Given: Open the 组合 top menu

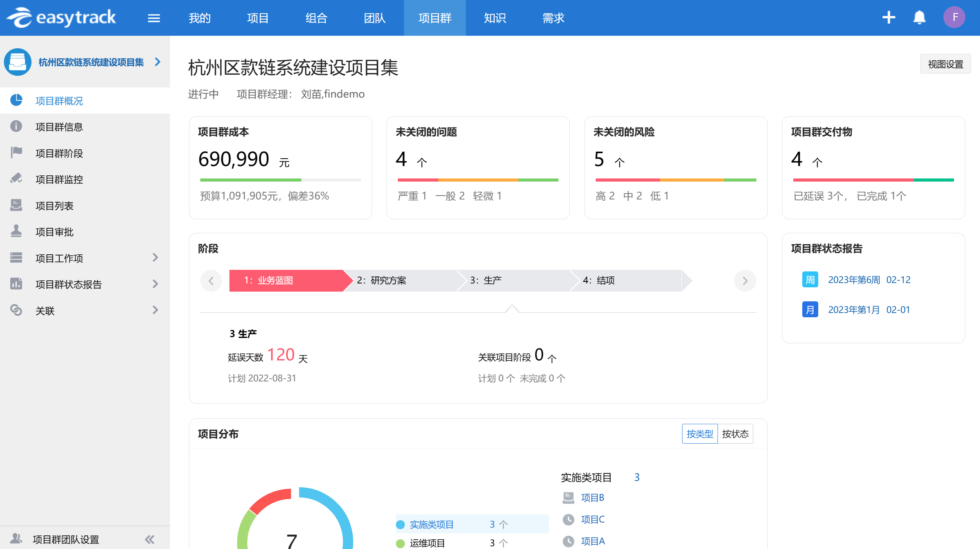Looking at the screenshot, I should [316, 18].
